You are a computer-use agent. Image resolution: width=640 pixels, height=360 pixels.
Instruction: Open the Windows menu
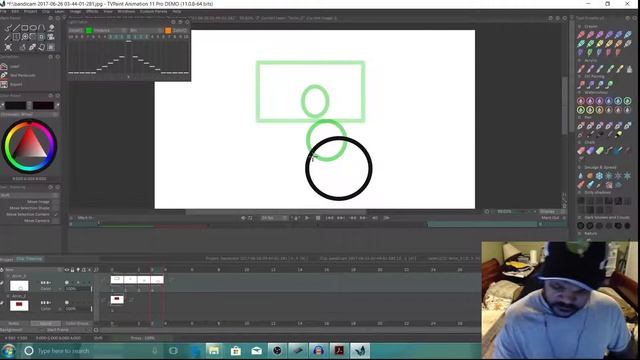(126, 11)
